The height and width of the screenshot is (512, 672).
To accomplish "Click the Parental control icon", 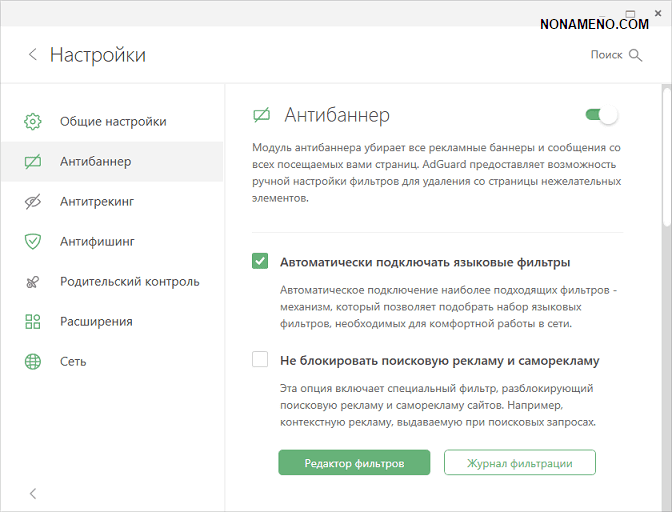I will (x=33, y=281).
